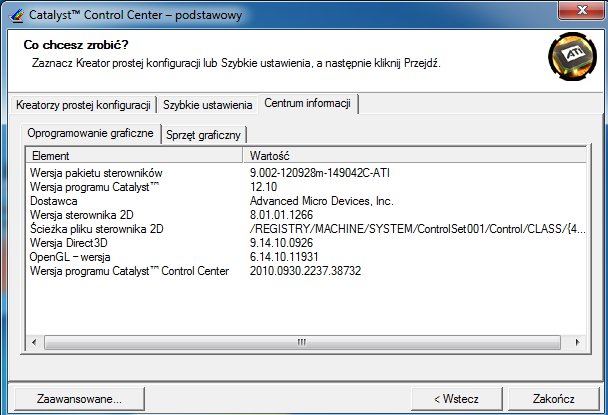The width and height of the screenshot is (608, 415).
Task: Click value Advanced Micro Devices, Inc.
Action: point(321,201)
